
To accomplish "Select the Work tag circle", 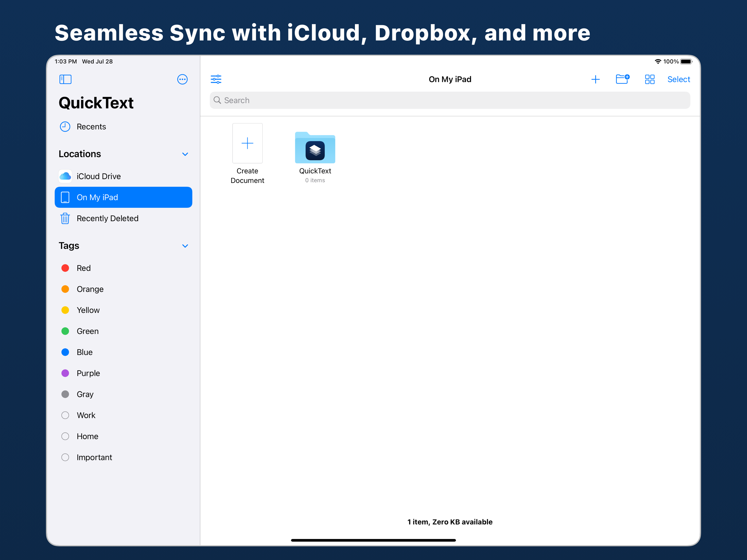I will click(x=65, y=415).
